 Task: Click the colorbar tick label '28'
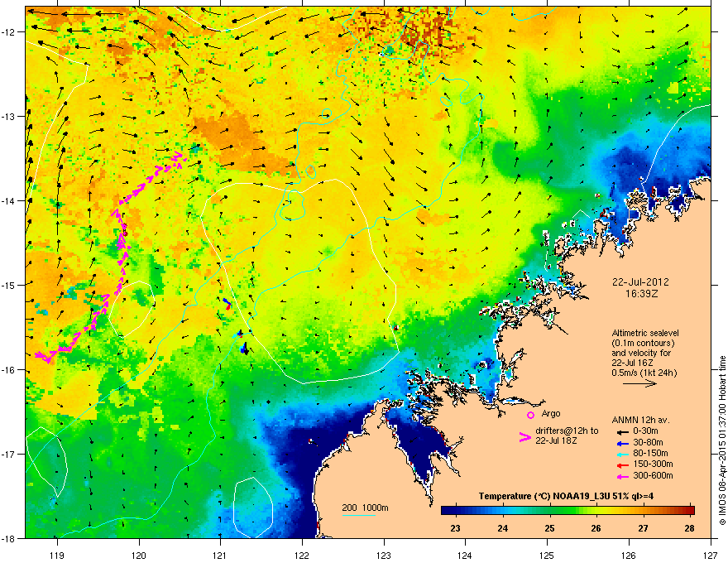pyautogui.click(x=690, y=528)
